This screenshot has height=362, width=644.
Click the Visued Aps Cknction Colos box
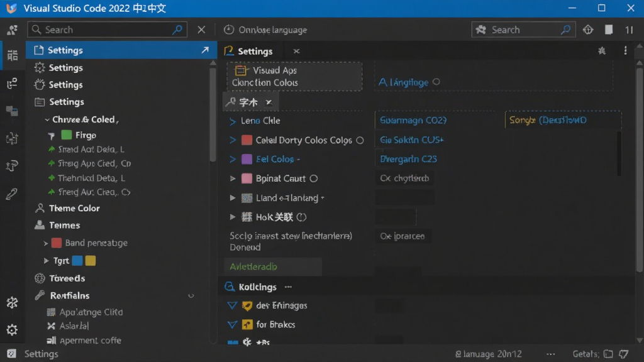tap(294, 76)
